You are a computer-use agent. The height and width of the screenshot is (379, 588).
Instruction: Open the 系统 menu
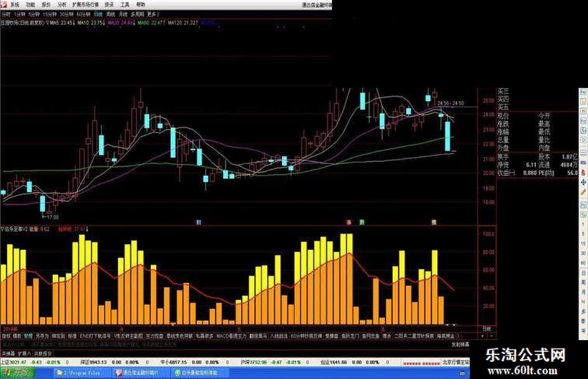pos(14,4)
